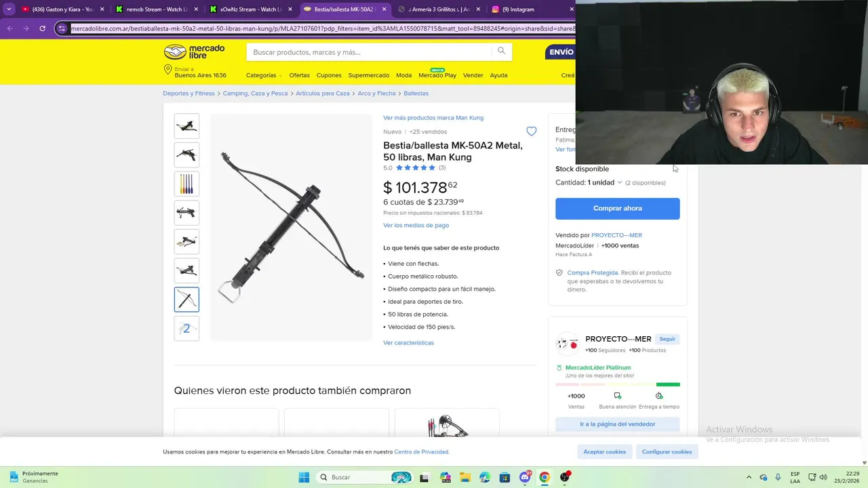Viewport: 868px width, 488px height.
Task: Click the Ballestas breadcrumb
Action: click(416, 94)
